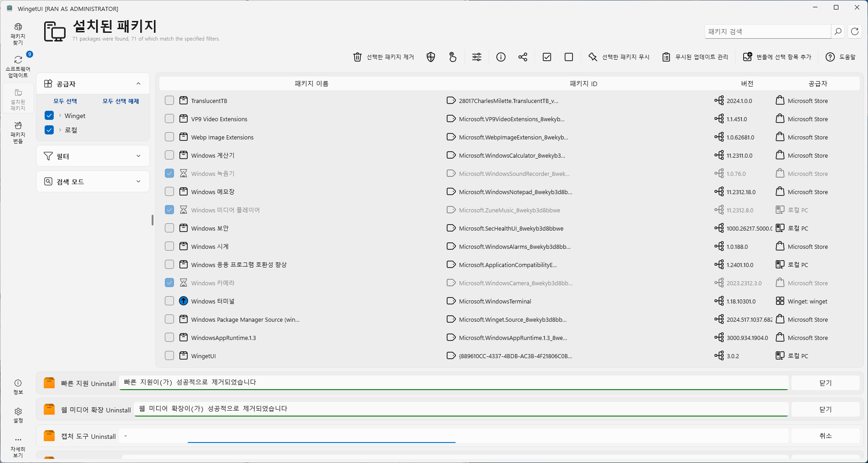
Task: Check the Windows 계산기 checkbox
Action: click(x=169, y=155)
